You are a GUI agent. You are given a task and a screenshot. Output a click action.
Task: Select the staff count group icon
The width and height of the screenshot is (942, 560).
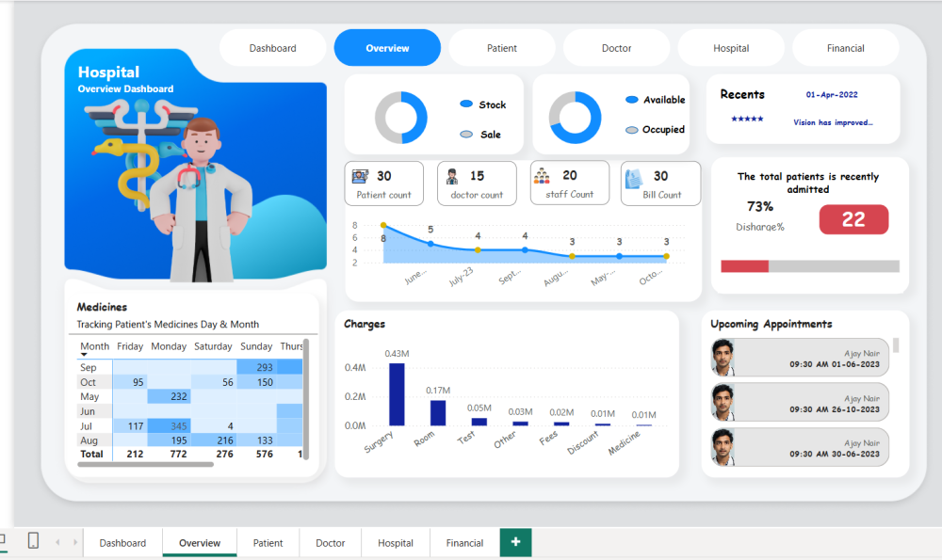point(543,175)
